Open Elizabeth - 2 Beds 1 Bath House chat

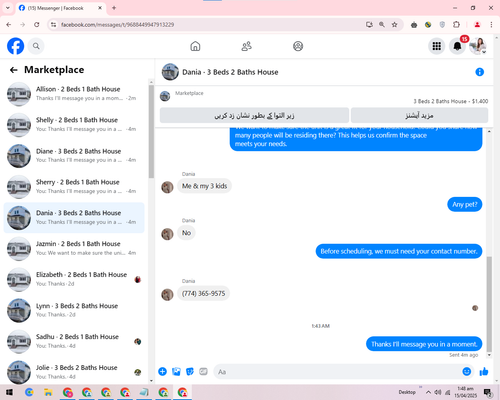pos(74,279)
